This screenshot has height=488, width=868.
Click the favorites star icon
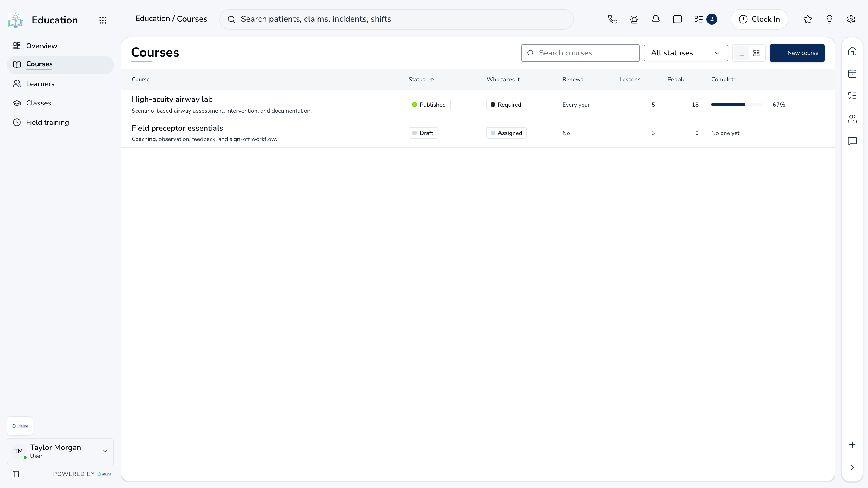pos(808,19)
